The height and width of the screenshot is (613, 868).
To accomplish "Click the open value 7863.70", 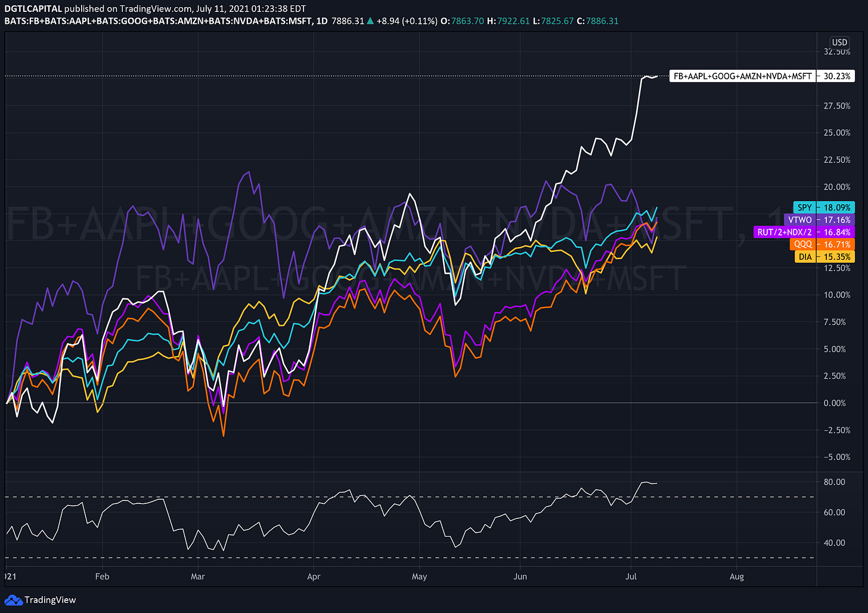I will [x=467, y=21].
